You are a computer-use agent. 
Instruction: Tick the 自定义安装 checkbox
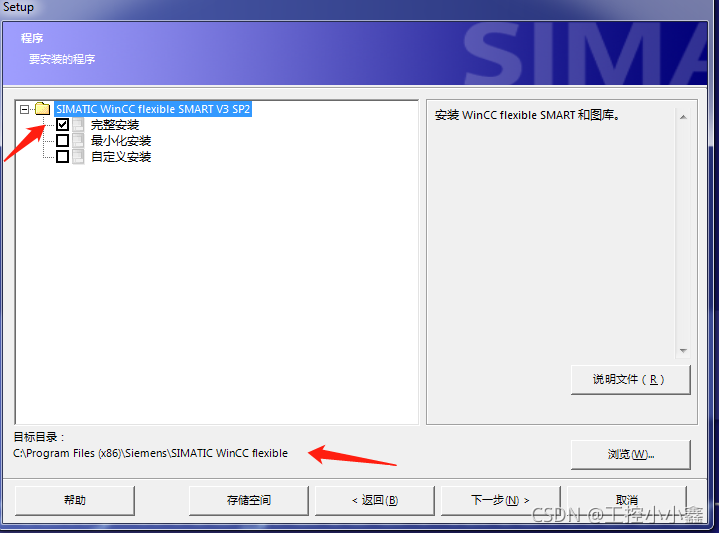point(63,156)
